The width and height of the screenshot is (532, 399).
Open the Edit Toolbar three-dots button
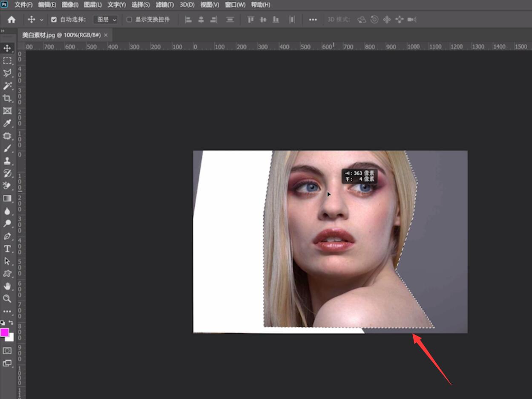pyautogui.click(x=7, y=312)
